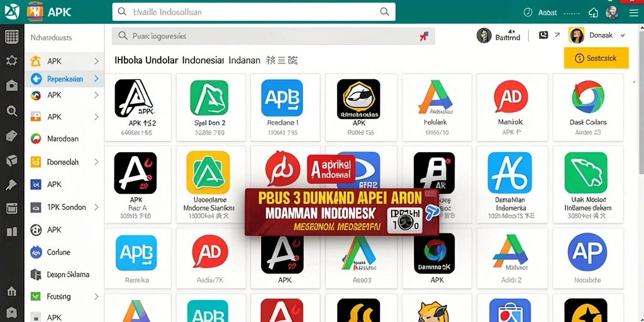The height and width of the screenshot is (322, 644).
Task: Click the top-left teal site logo
Action: click(11, 12)
